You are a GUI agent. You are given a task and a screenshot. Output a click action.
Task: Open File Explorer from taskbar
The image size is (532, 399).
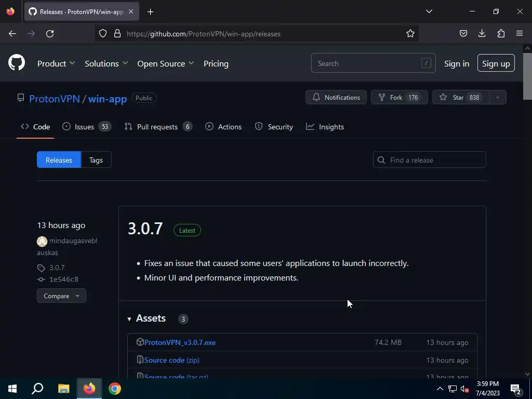[x=63, y=389]
